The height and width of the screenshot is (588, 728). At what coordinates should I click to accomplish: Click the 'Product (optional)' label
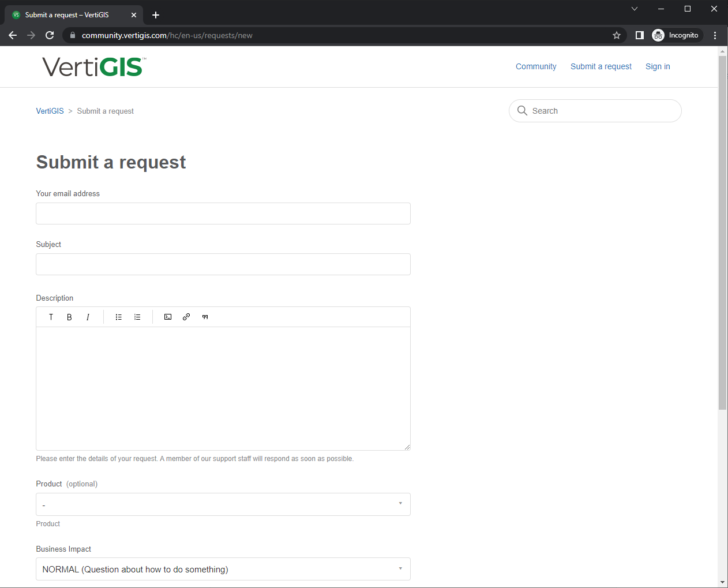67,484
